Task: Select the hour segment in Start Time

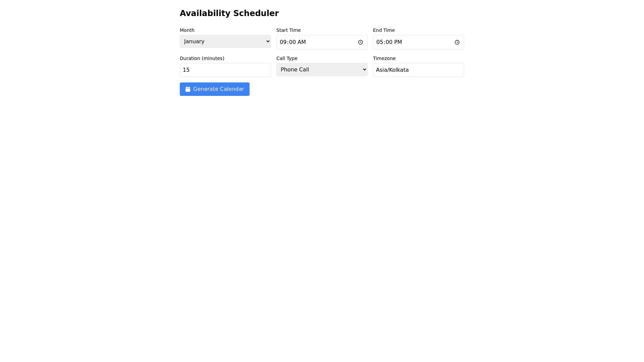Action: point(283,42)
